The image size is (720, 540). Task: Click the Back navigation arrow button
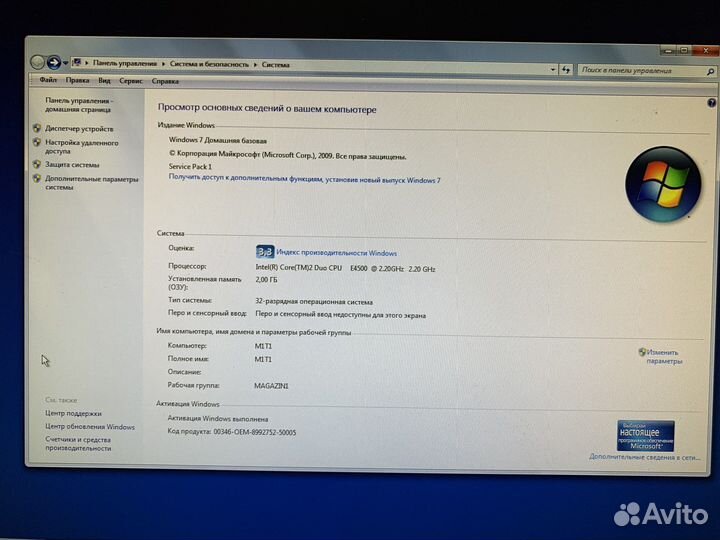pyautogui.click(x=37, y=62)
